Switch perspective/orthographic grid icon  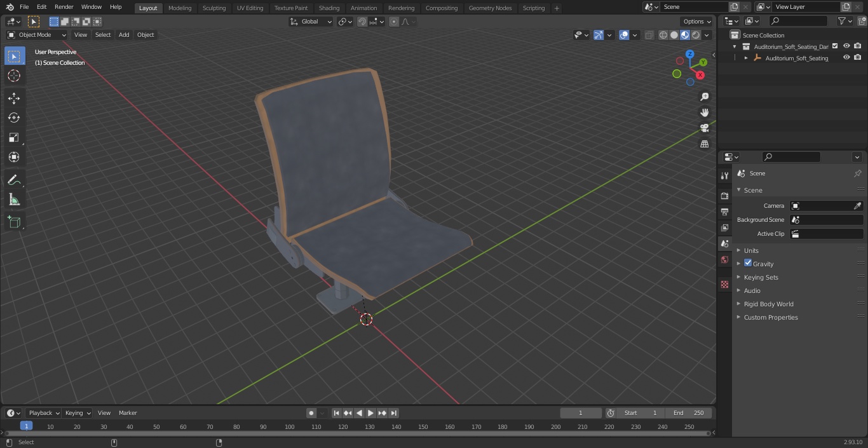tap(704, 144)
